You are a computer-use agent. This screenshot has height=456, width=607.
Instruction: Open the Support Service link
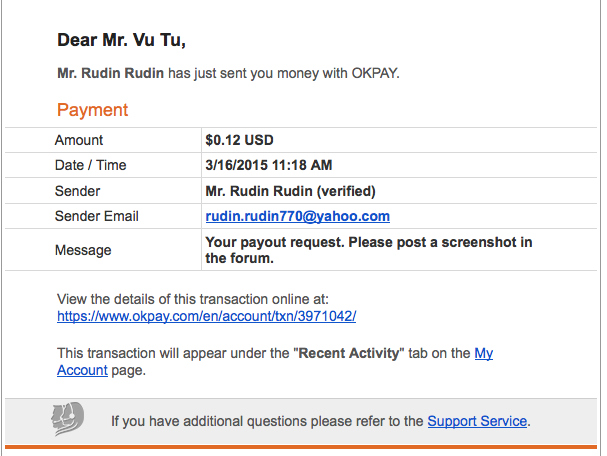coord(477,421)
